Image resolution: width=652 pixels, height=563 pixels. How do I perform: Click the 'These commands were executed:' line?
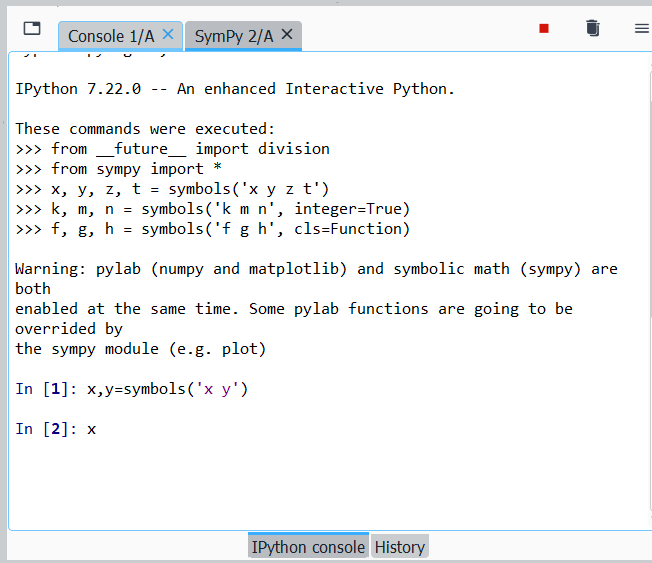tap(145, 129)
